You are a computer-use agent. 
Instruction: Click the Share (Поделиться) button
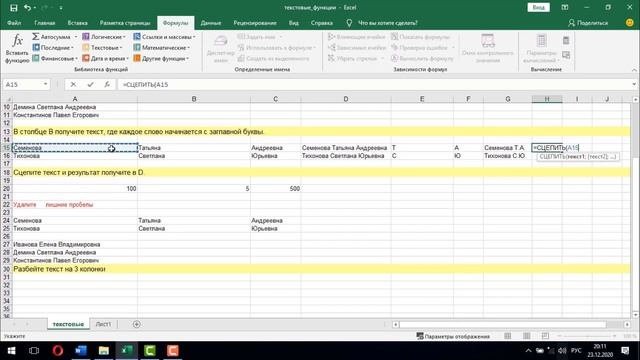pos(588,23)
